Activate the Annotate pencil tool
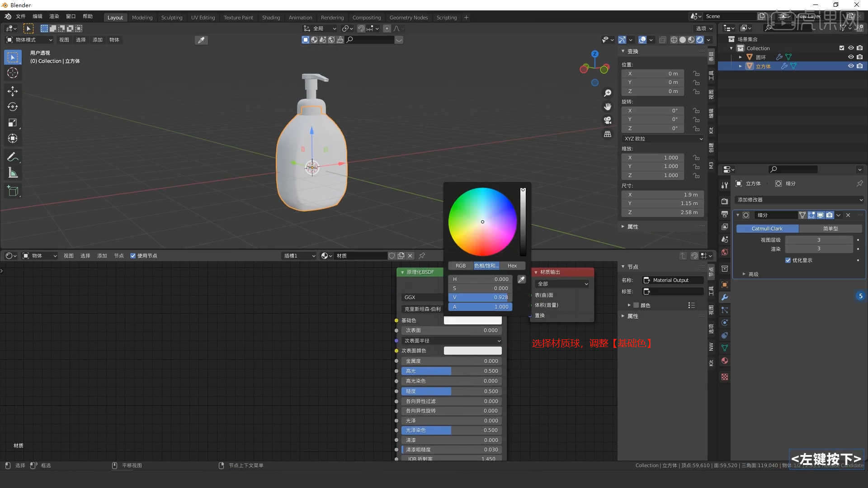Viewport: 868px width, 488px height. [x=12, y=157]
